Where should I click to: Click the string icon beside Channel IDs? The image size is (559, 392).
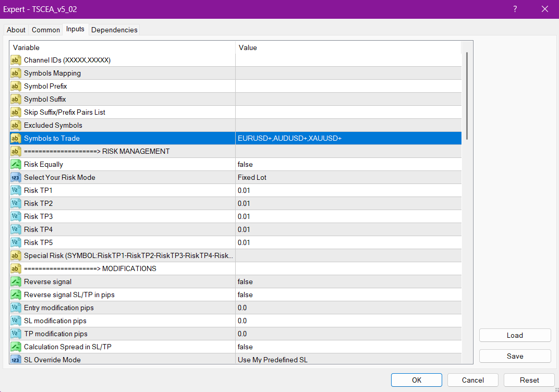[16, 60]
